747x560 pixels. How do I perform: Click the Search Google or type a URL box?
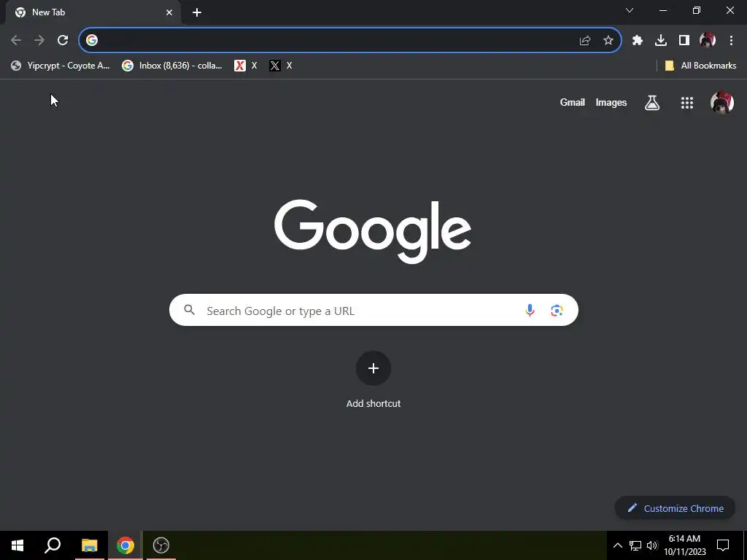[373, 311]
